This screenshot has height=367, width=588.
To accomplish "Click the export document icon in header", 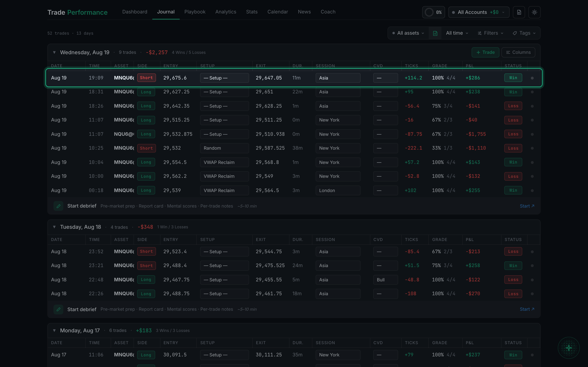I will click(x=519, y=12).
